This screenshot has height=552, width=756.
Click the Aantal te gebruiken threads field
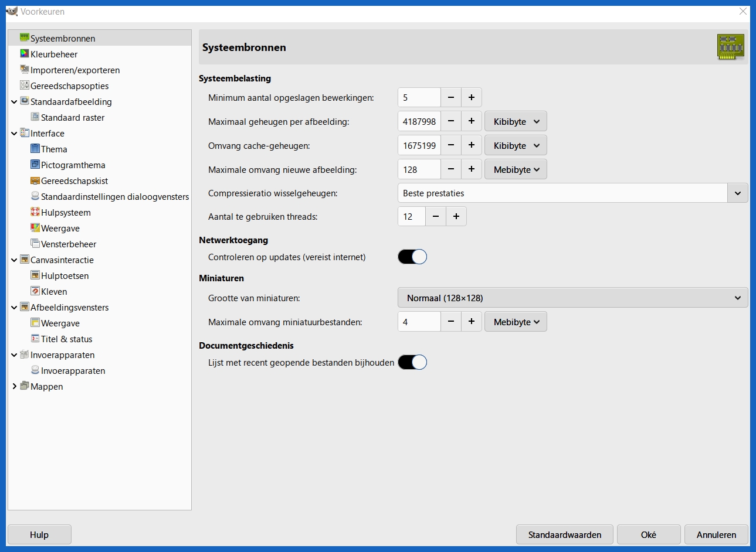[412, 216]
